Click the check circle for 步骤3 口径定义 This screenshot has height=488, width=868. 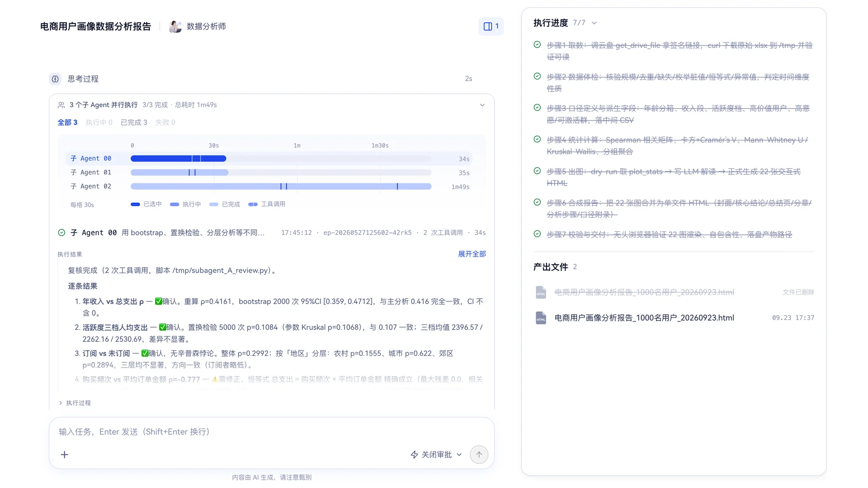(x=537, y=108)
